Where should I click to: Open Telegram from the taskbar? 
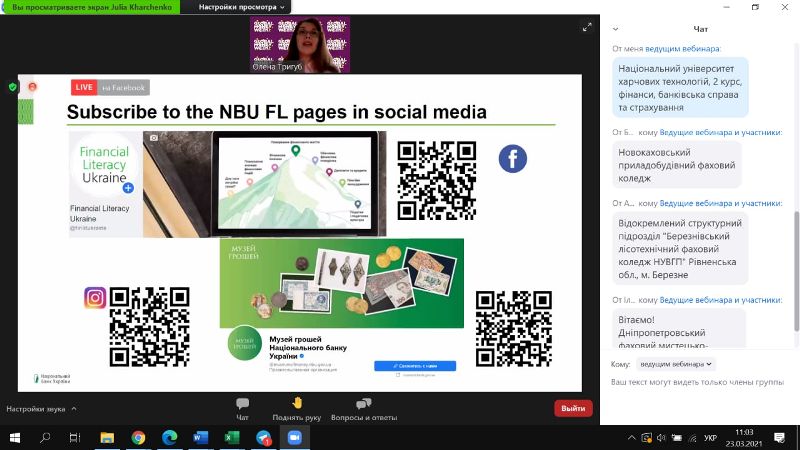263,438
